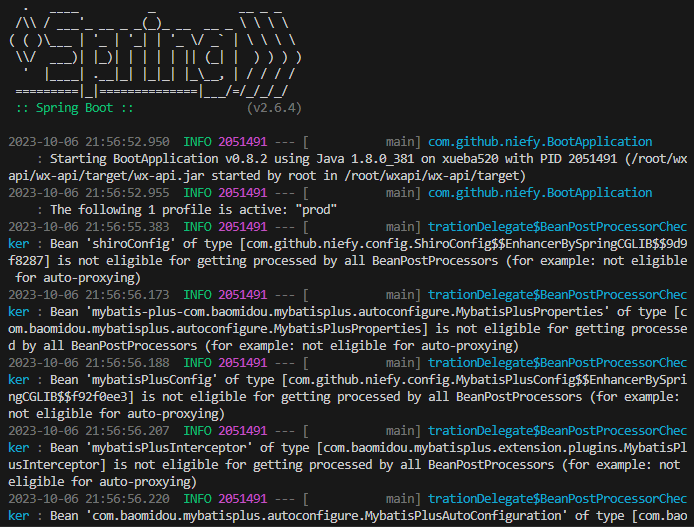Click 'main]' thread name on the 21:56:55.383 line
The height and width of the screenshot is (527, 694).
point(403,227)
